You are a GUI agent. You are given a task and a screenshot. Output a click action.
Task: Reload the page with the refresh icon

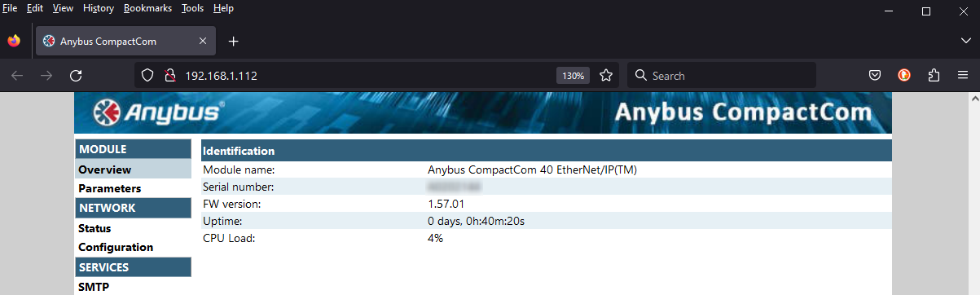coord(76,75)
